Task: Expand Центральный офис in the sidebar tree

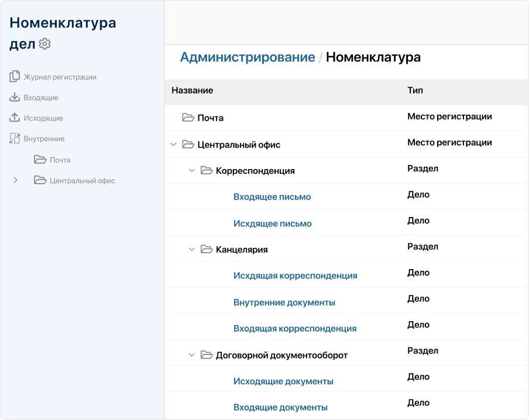Action: (15, 181)
